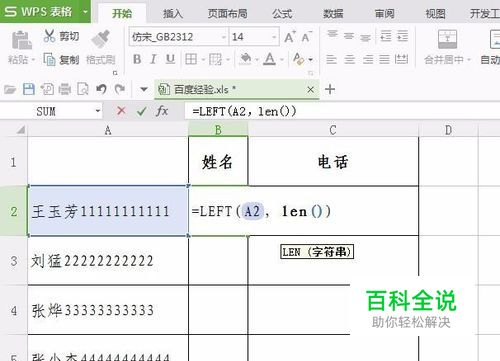Viewport: 500px width, 361px height.
Task: Decrease indent icon
Action: (x=386, y=36)
